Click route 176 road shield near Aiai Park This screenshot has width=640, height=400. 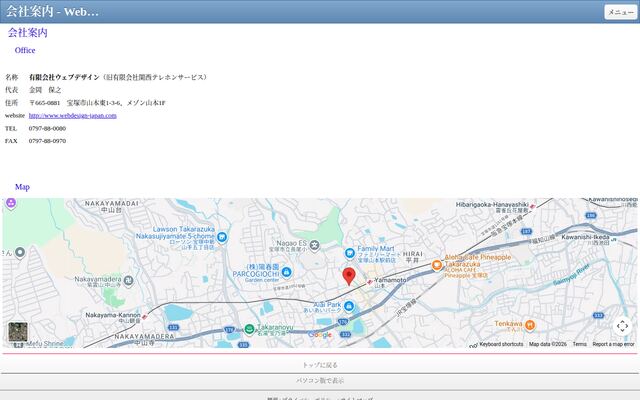tap(343, 322)
